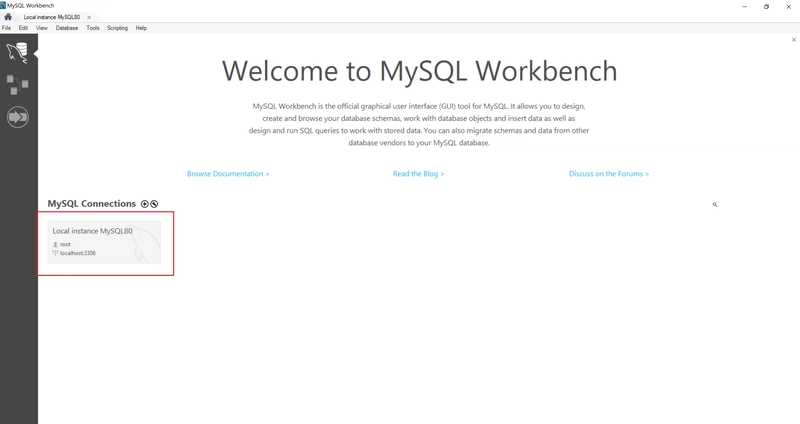Screen dimensions: 800x424
Task: Open the manage connections wrench icon
Action: point(154,204)
